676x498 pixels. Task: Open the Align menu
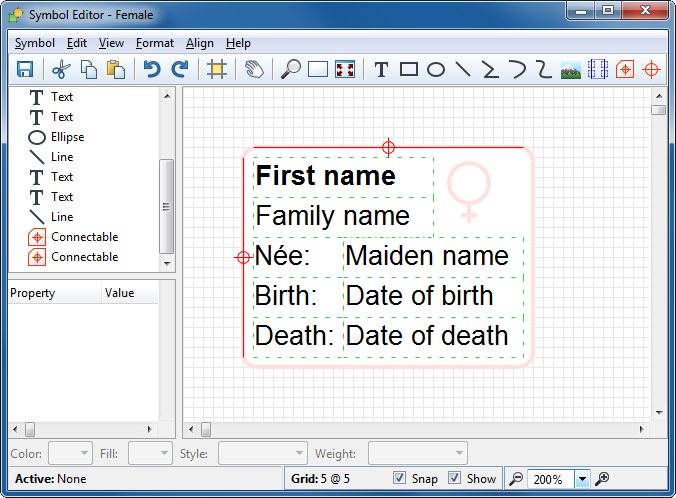pos(199,43)
